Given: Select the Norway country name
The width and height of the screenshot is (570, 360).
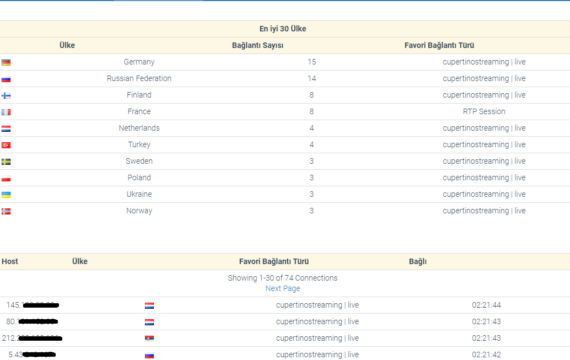Looking at the screenshot, I should point(139,211).
